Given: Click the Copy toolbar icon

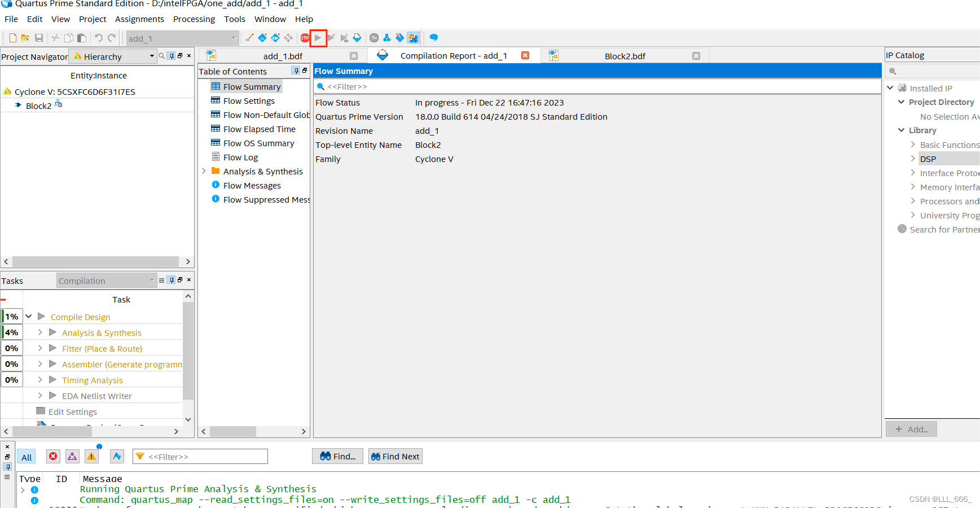Looking at the screenshot, I should pyautogui.click(x=69, y=38).
